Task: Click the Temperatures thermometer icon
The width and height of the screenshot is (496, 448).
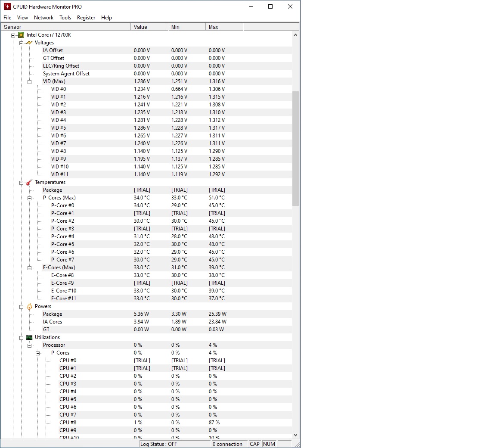Action: tap(29, 182)
